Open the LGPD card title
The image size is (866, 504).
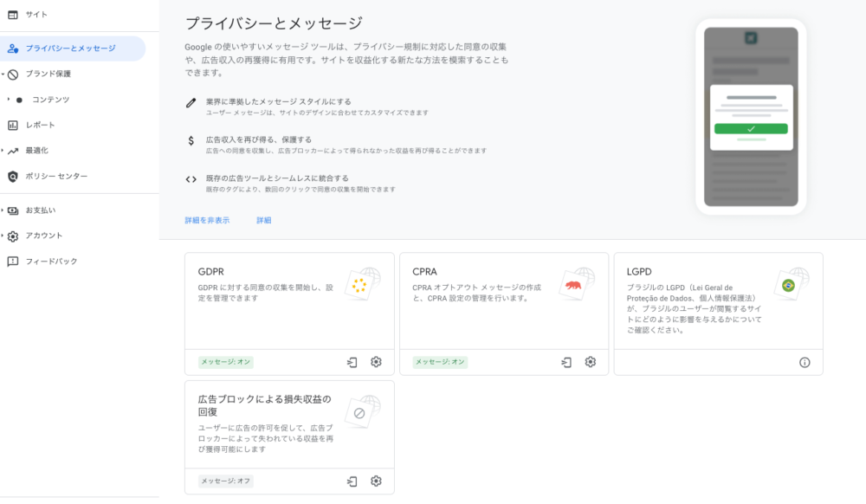click(639, 272)
